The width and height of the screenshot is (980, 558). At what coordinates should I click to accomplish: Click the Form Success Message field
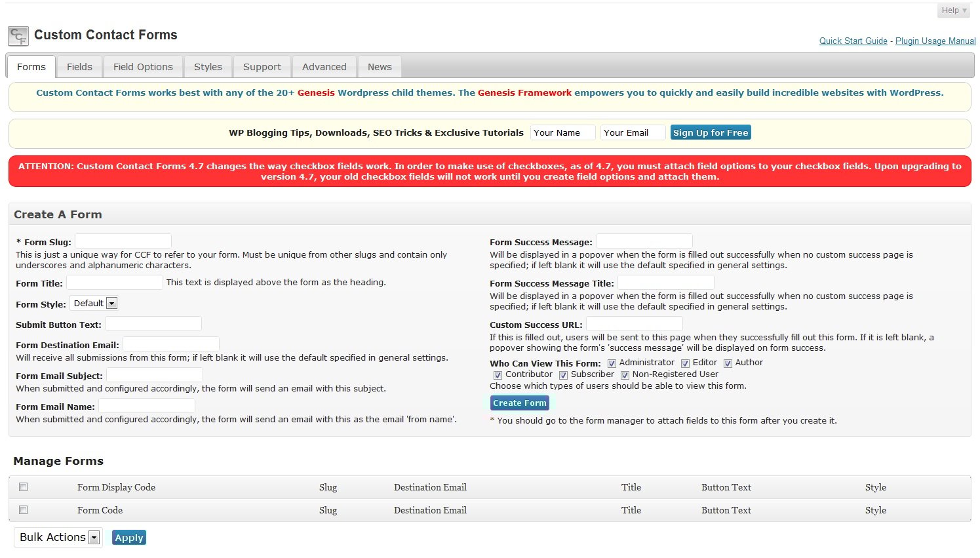[x=644, y=241]
